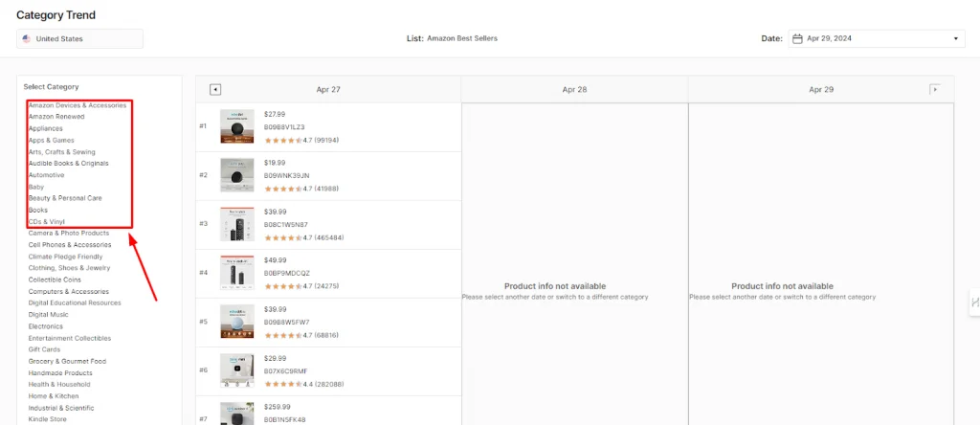Screen dimensions: 980x425
Task: Open the #1 product thumbnail B09B8V1LZ3
Action: click(237, 127)
